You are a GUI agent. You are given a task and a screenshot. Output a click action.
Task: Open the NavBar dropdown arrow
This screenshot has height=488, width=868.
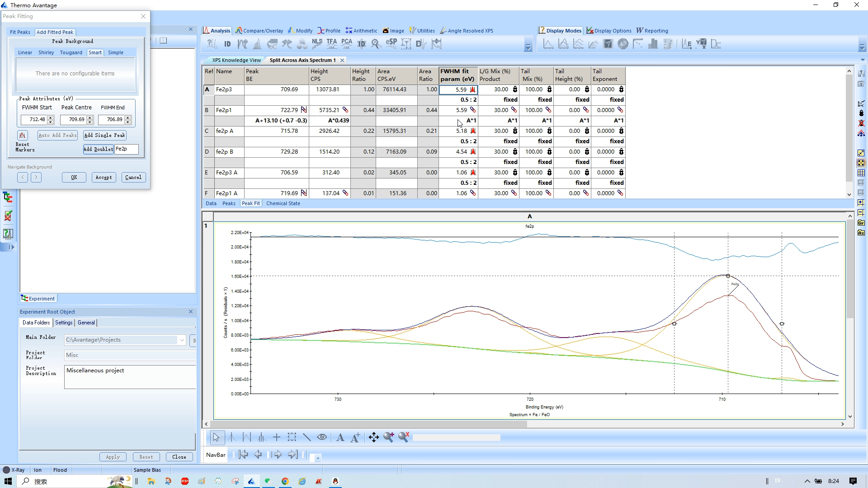(318, 458)
